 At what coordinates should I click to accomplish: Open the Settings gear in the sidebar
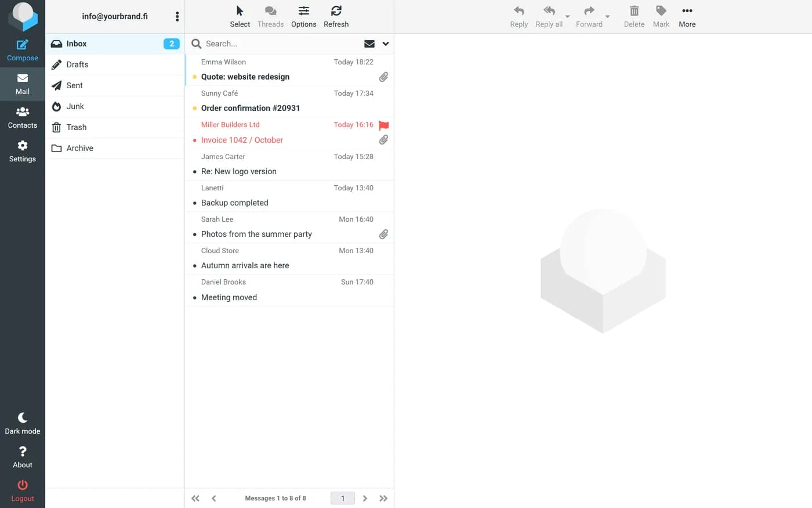point(23,145)
